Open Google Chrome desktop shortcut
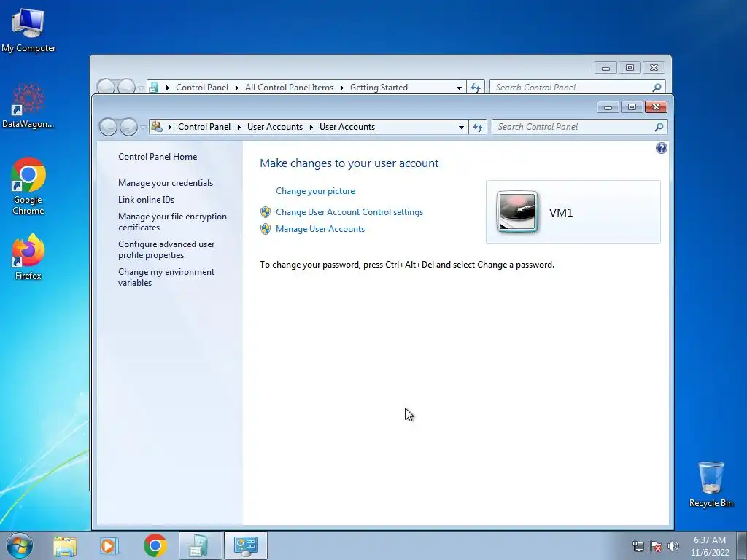The width and height of the screenshot is (747, 560). [28, 186]
